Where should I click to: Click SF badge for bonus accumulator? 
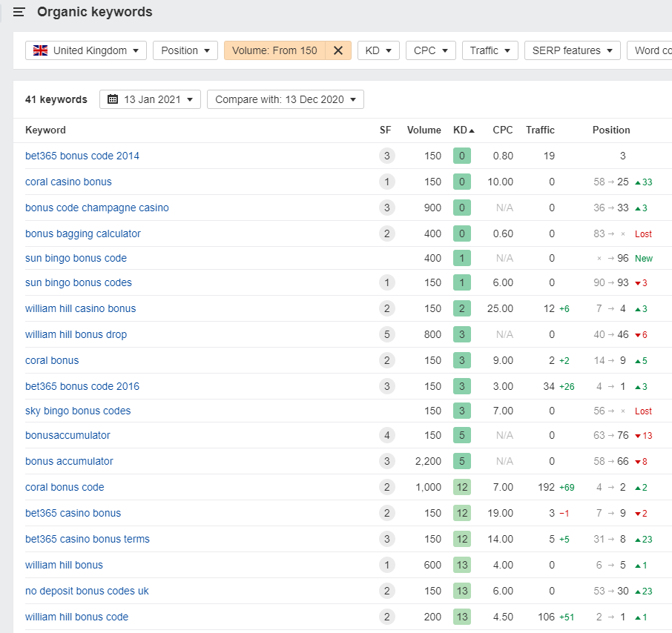coord(385,461)
